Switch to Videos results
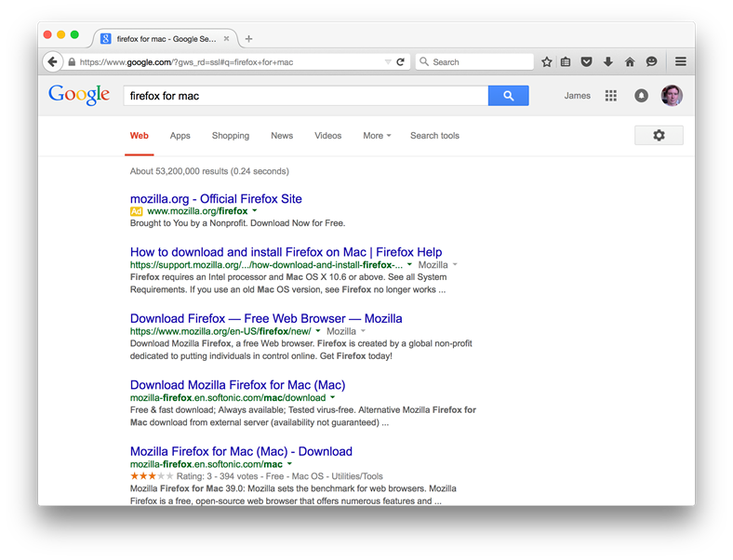This screenshot has height=560, width=733. pos(327,136)
